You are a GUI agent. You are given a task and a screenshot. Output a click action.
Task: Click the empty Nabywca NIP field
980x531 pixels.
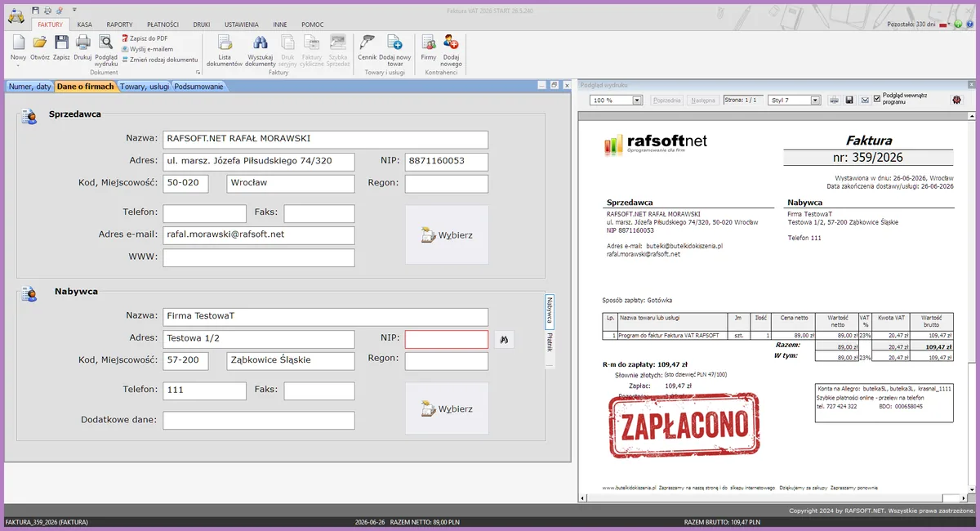pos(447,339)
